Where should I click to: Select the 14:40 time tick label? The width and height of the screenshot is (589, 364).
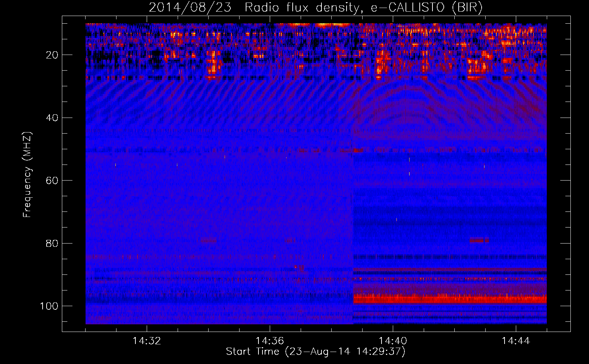click(393, 341)
